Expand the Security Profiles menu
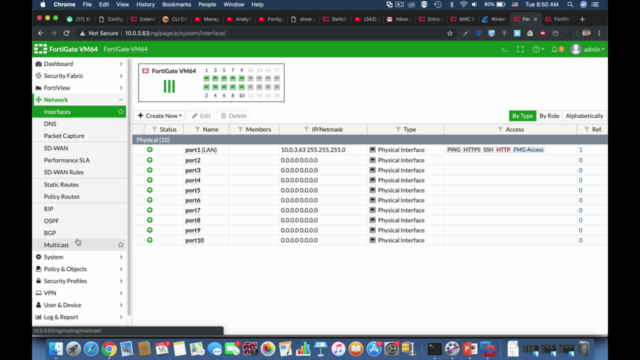 (x=79, y=281)
